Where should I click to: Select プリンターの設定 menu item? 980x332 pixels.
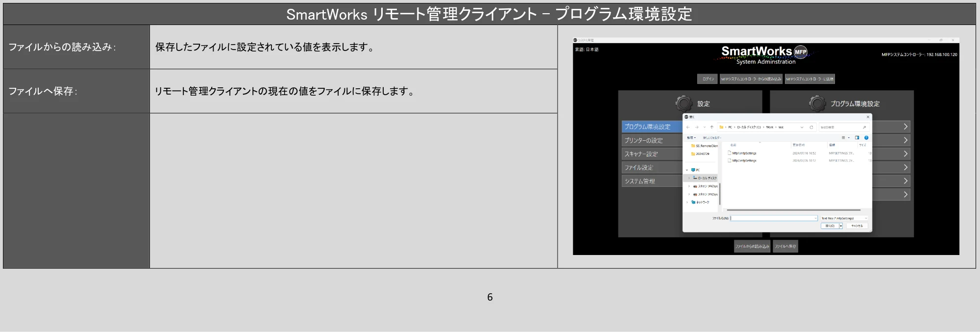pyautogui.click(x=652, y=140)
